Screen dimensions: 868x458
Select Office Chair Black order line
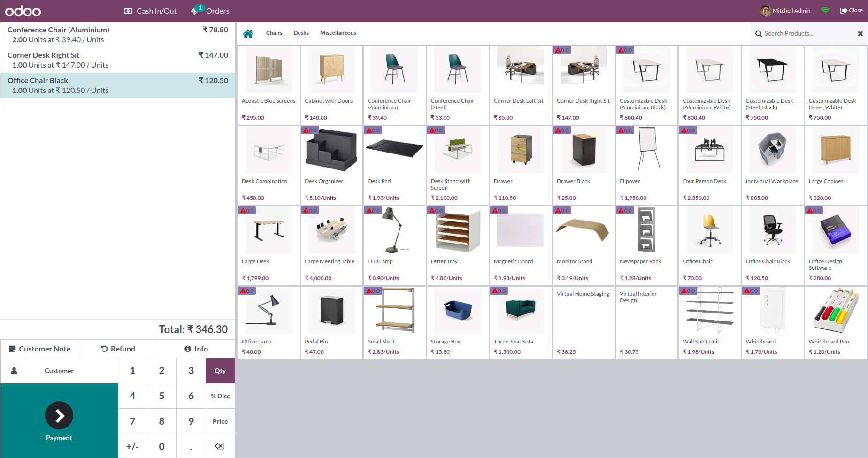(x=118, y=85)
